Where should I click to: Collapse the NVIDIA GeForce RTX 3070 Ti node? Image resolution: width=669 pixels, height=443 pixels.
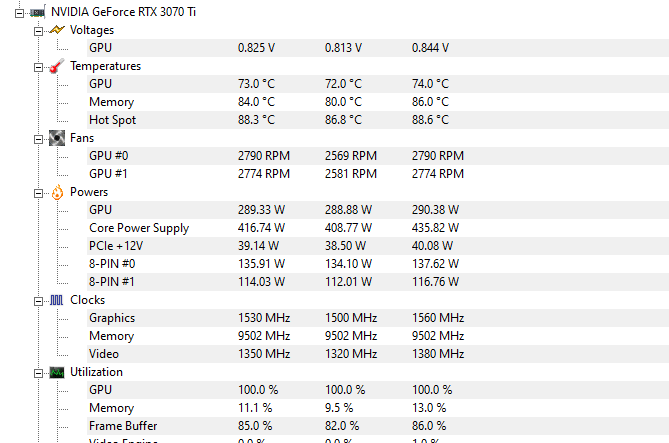pos(19,14)
